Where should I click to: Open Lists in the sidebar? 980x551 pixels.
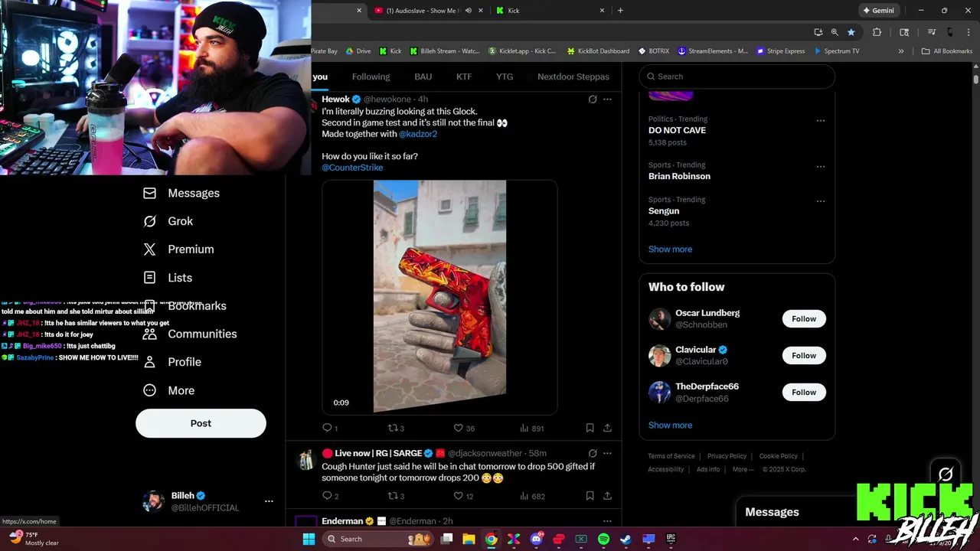point(168,278)
